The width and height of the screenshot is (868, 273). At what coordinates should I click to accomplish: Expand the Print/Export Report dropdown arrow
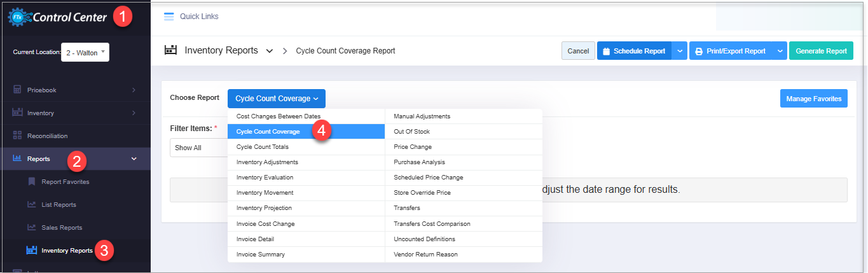pos(780,51)
